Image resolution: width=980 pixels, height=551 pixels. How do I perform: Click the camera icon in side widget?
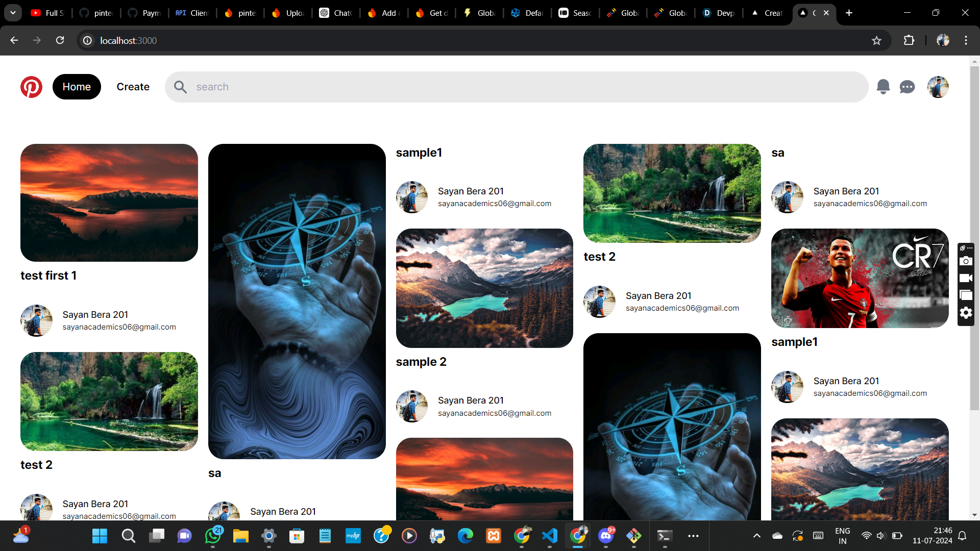coord(966,261)
